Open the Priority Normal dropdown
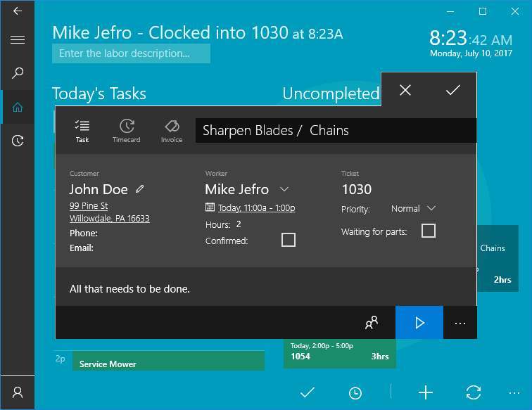This screenshot has height=410, width=532. pos(431,208)
